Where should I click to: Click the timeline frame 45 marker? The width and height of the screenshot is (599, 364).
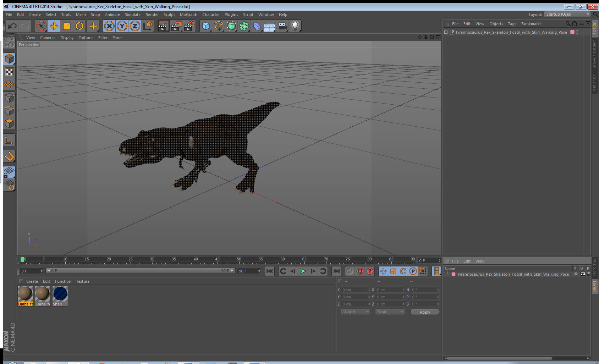[x=217, y=260]
